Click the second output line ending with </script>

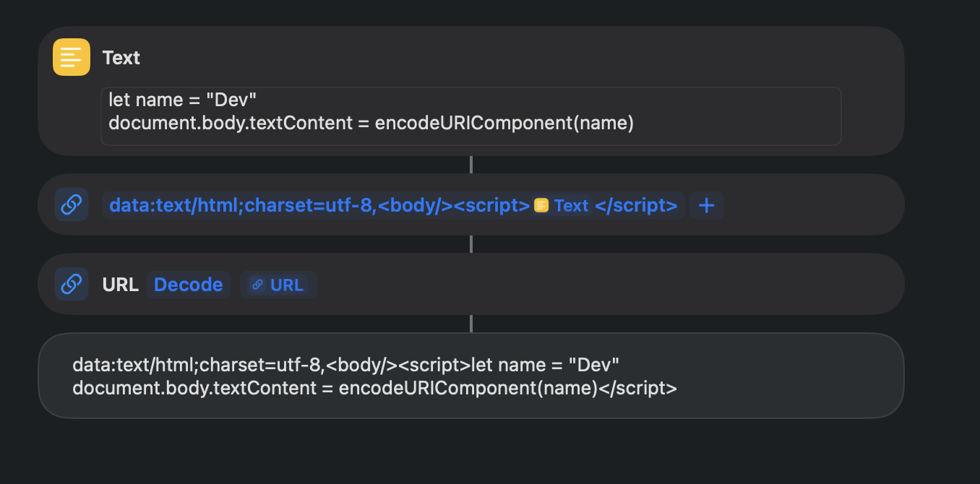coord(374,388)
